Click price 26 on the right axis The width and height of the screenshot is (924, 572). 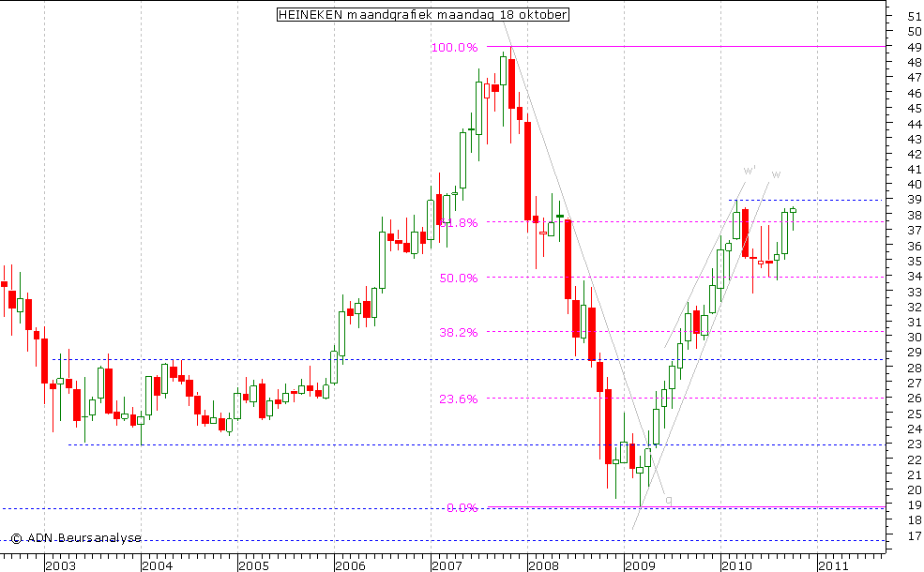point(915,399)
